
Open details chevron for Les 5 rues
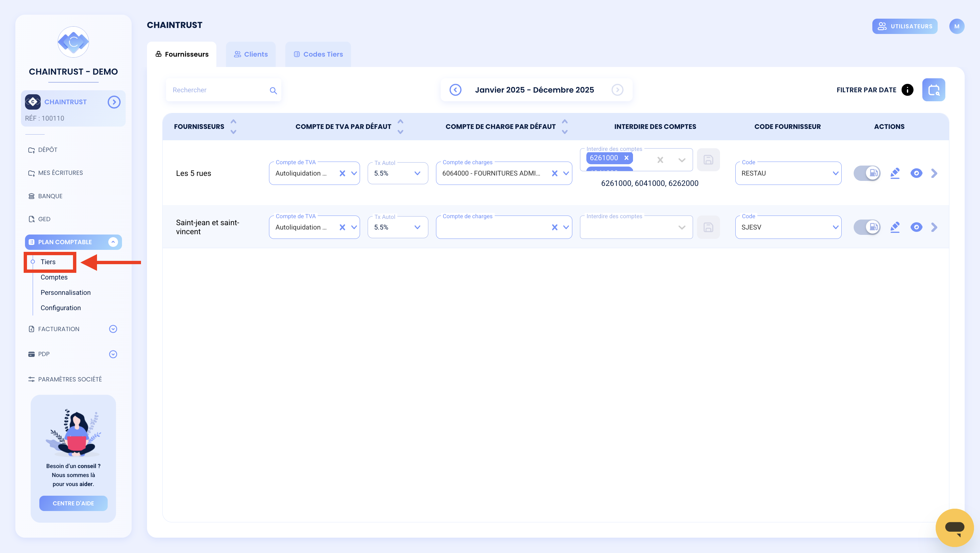934,174
